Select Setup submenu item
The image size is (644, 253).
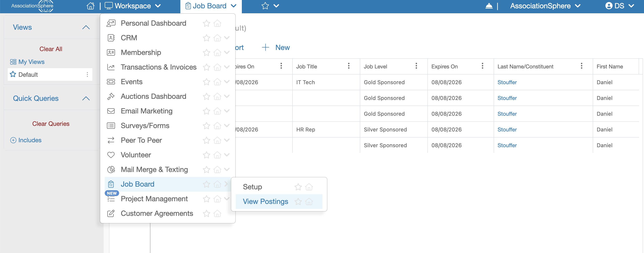(x=252, y=187)
